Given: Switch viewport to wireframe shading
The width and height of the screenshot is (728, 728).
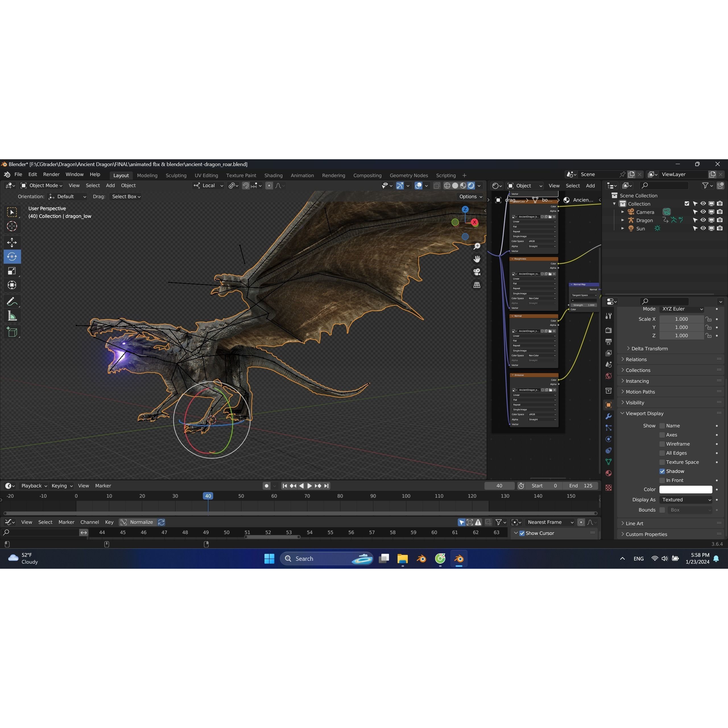Looking at the screenshot, I should pyautogui.click(x=447, y=185).
